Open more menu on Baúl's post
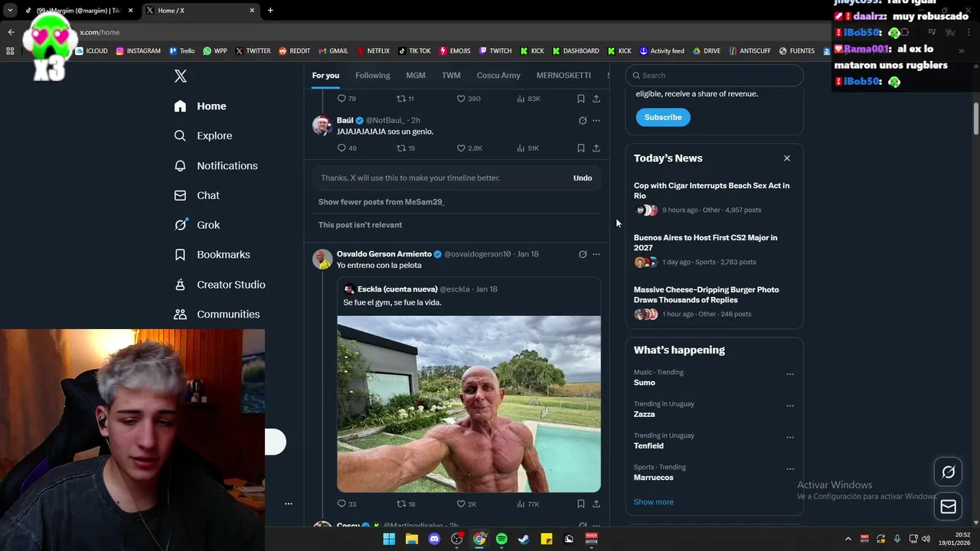This screenshot has width=980, height=551. (596, 120)
